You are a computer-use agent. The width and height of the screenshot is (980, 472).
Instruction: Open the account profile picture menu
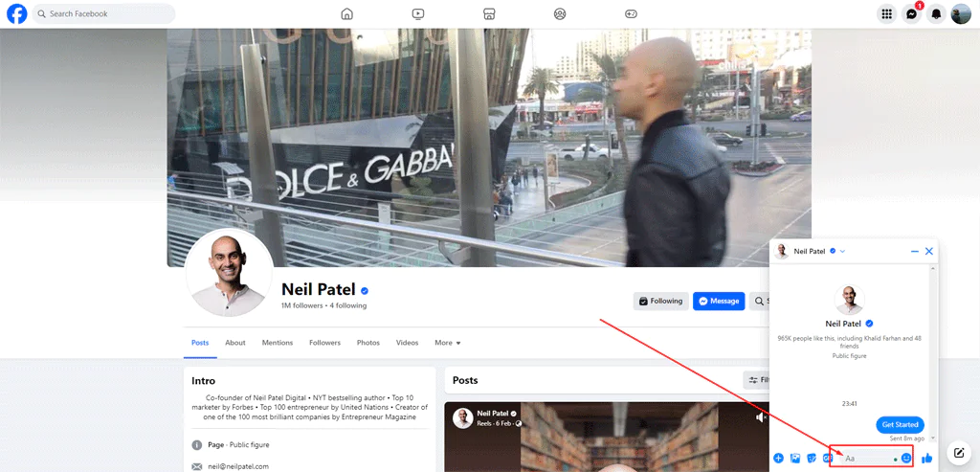coord(961,13)
